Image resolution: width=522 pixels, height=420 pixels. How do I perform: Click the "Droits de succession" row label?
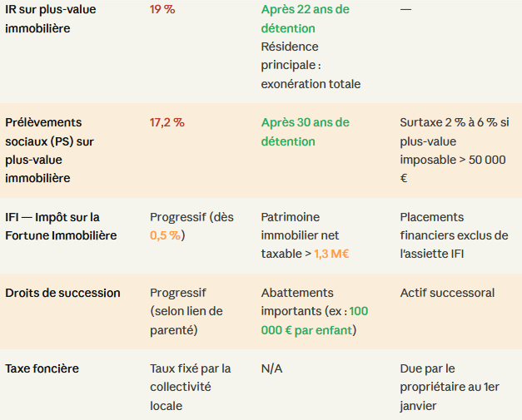click(x=62, y=293)
